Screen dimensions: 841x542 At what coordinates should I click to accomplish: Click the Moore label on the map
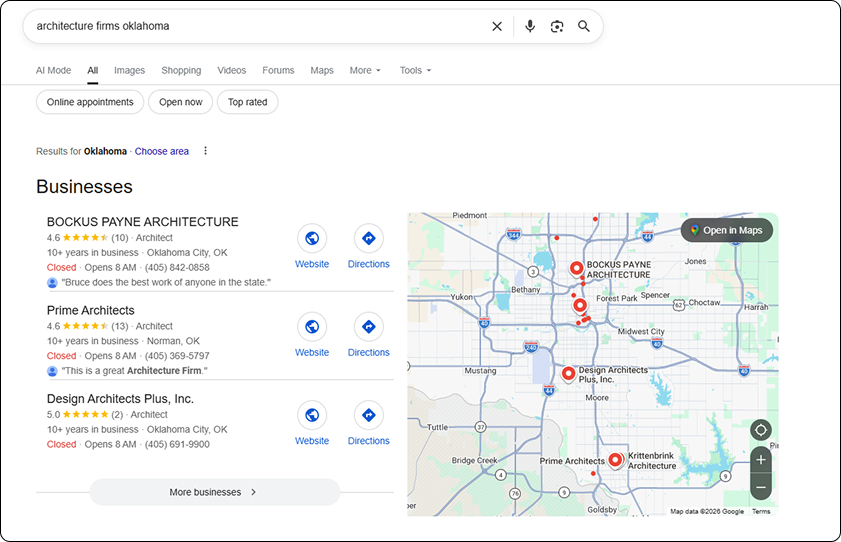[597, 398]
